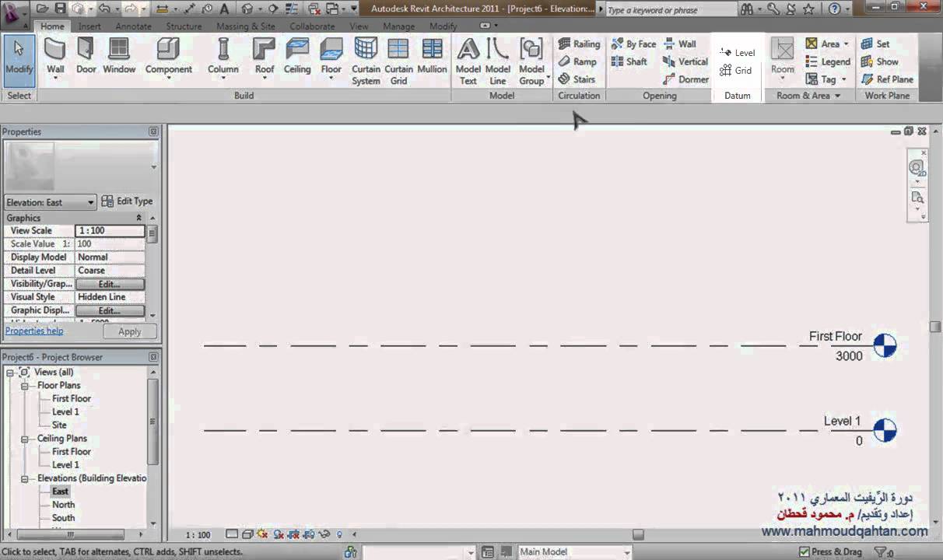The image size is (943, 560).
Task: Switch to the Manage ribbon tab
Action: click(398, 26)
